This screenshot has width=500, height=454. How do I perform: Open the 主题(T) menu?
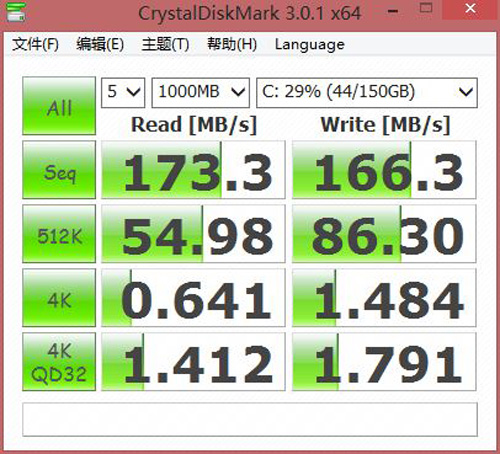(165, 44)
